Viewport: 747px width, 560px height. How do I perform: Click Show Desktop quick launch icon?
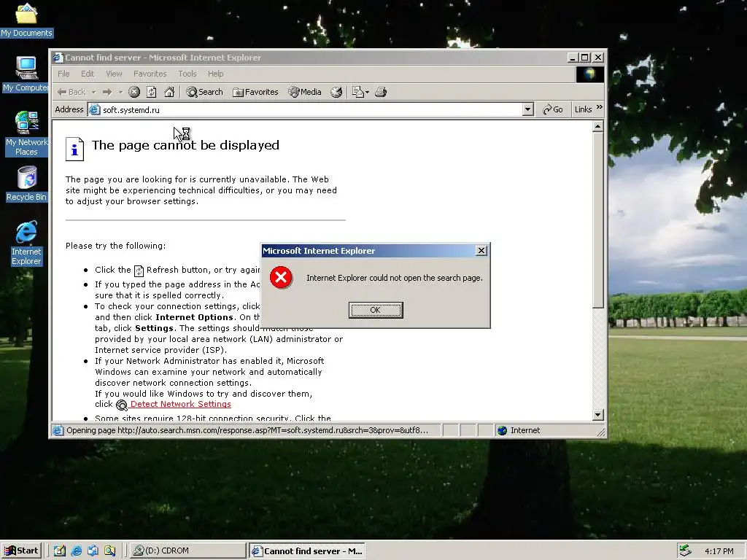[x=60, y=551]
